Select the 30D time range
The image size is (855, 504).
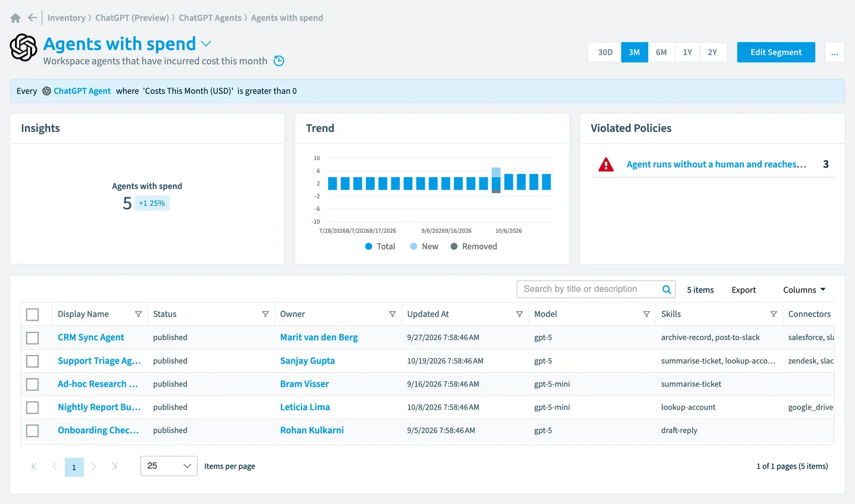605,52
